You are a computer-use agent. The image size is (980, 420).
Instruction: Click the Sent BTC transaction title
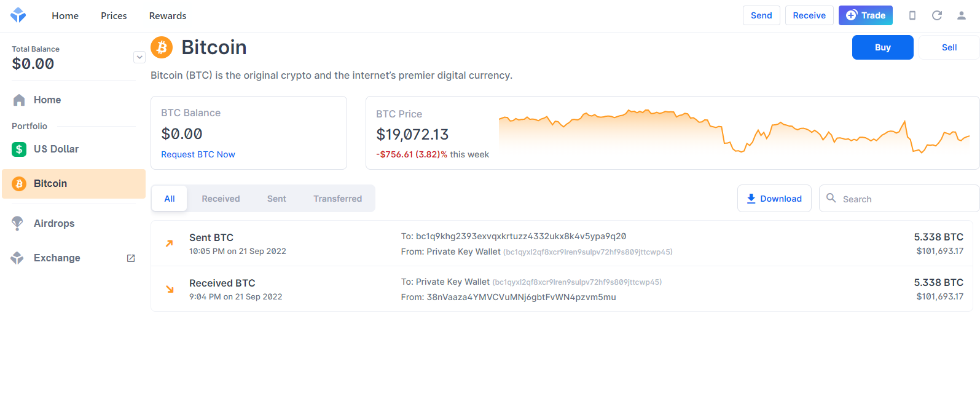point(211,237)
